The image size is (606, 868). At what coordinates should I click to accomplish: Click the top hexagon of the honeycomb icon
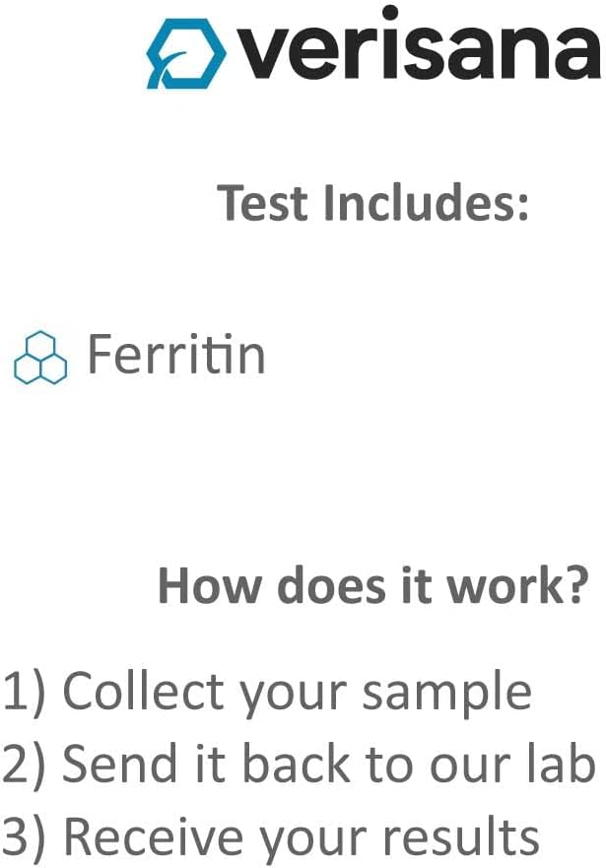(x=41, y=345)
